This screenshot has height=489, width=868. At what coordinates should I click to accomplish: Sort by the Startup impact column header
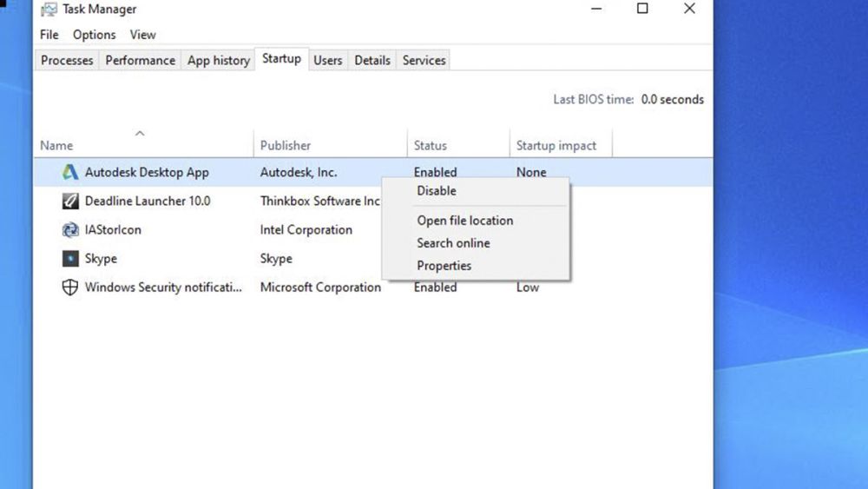pyautogui.click(x=556, y=146)
